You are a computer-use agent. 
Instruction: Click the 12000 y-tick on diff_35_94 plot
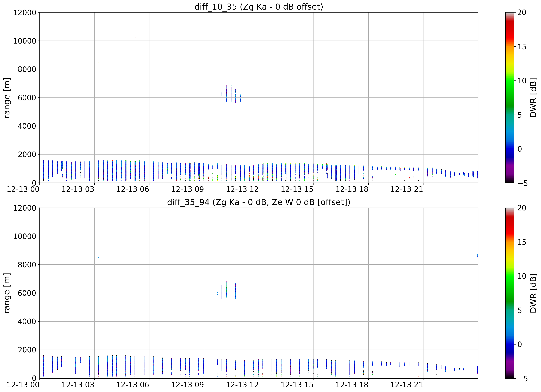[25, 208]
